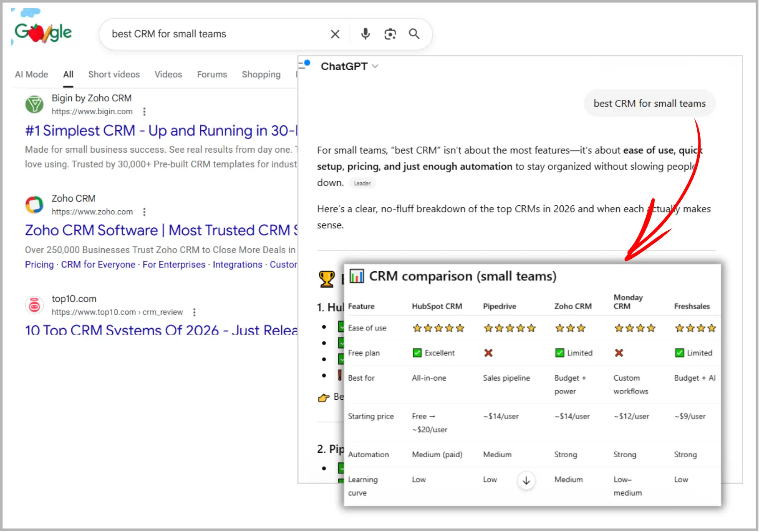Open '#1 Simplest CRM' result link
759x532 pixels.
pyautogui.click(x=161, y=131)
